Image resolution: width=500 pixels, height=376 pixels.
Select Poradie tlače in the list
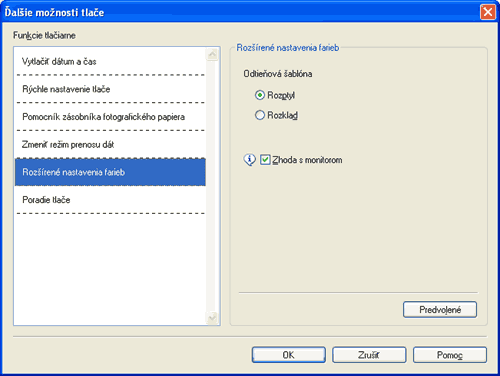pos(110,200)
